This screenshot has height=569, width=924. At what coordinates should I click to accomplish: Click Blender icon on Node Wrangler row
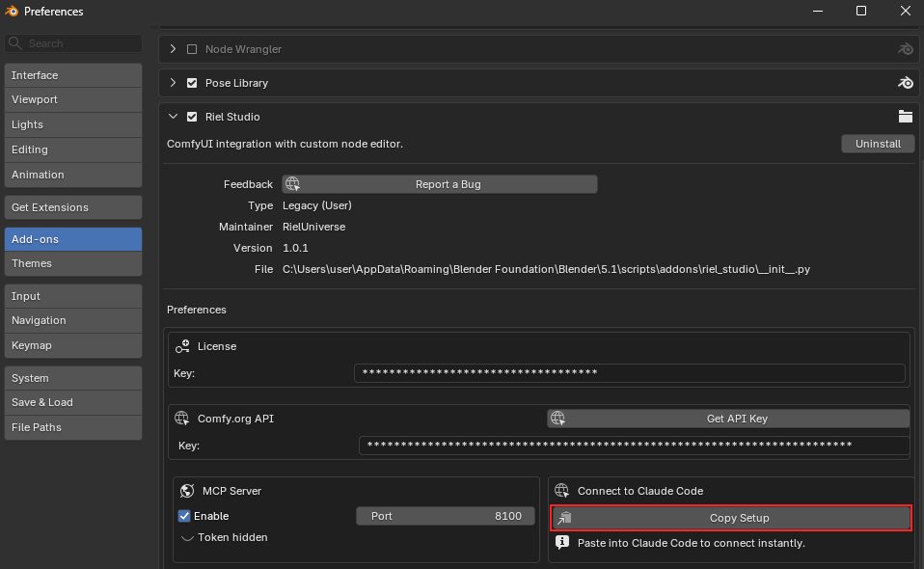(x=905, y=49)
